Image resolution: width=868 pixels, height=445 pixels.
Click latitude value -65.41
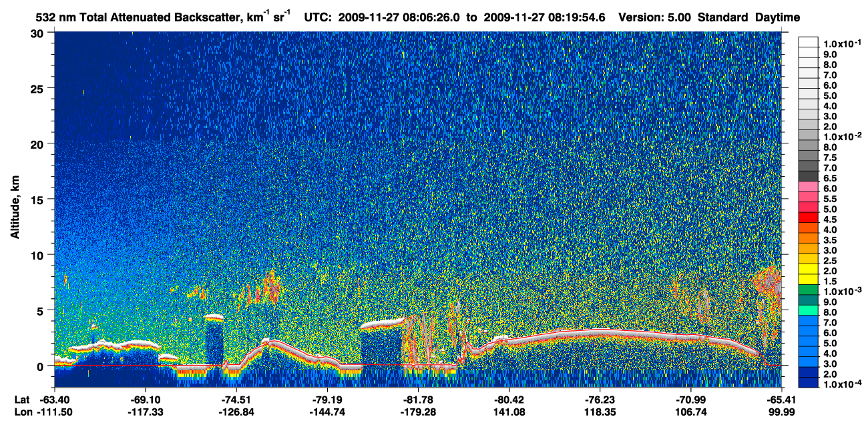tap(781, 400)
